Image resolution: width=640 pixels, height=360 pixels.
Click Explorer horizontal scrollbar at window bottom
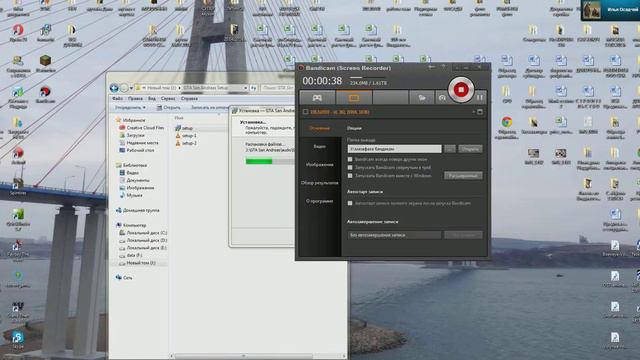[x=244, y=356]
